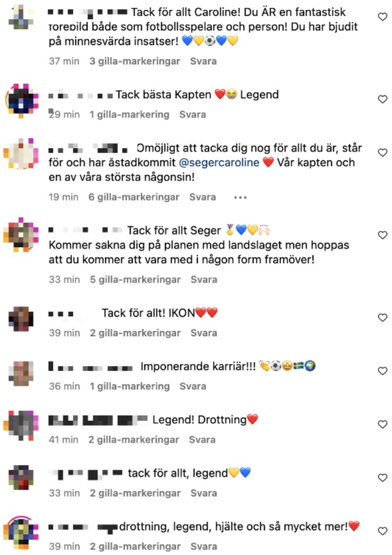392x555 pixels.
Task: Like the 'Tack för allt Seger' comment
Action: click(x=383, y=235)
